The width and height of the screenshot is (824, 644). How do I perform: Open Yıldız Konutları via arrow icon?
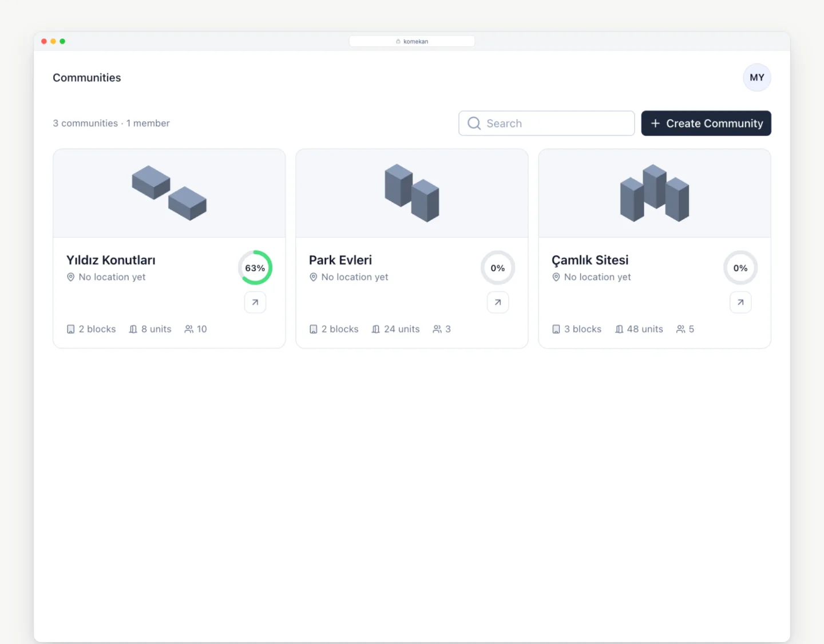tap(255, 302)
